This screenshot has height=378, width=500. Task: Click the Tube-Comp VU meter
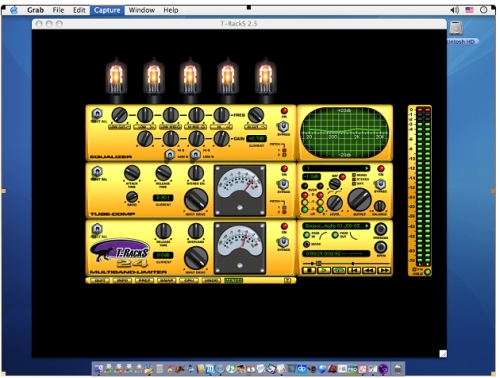[x=239, y=191]
